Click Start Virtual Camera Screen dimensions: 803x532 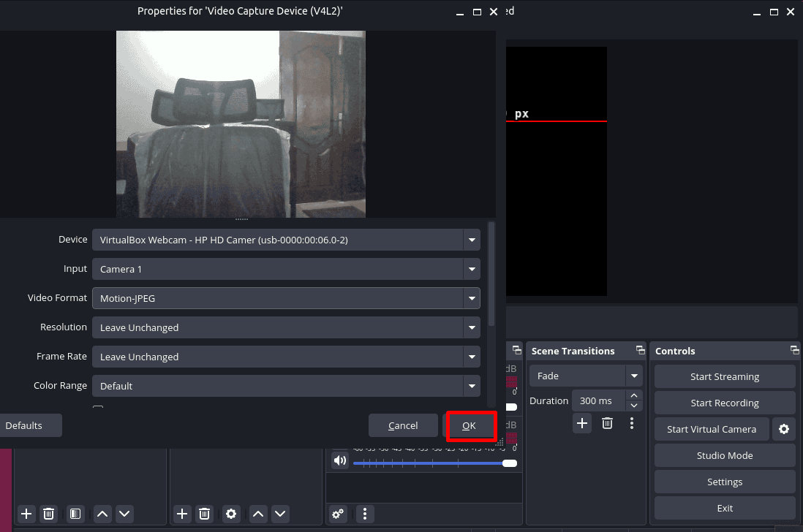point(712,429)
